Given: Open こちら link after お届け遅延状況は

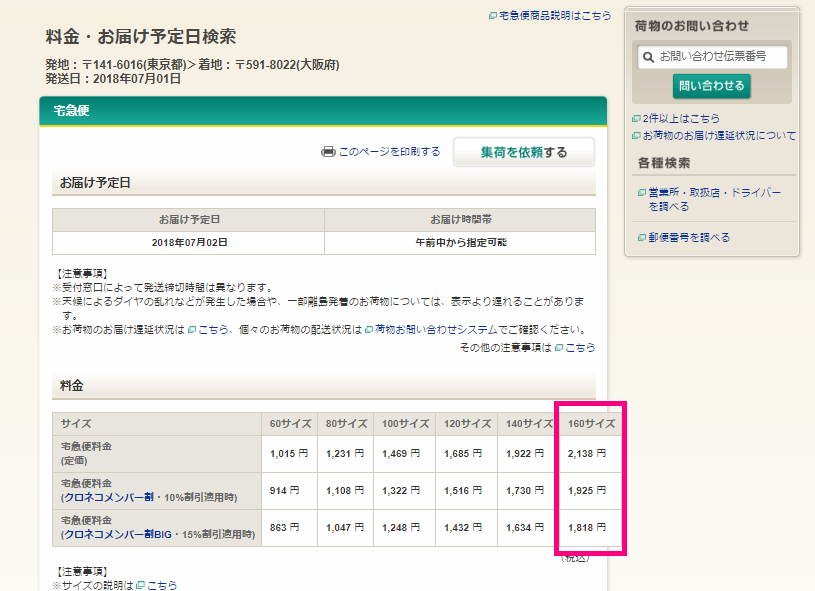Looking at the screenshot, I should click(x=213, y=329).
